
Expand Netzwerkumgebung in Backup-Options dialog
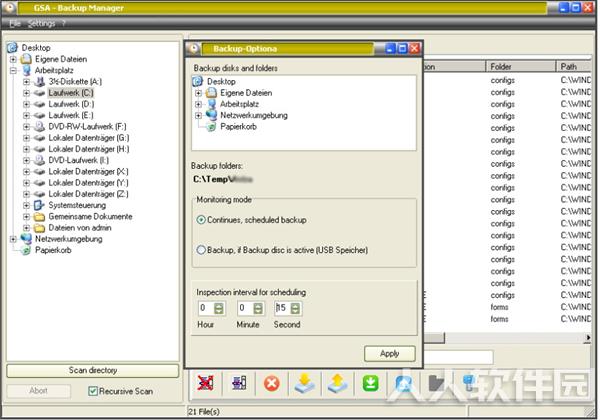click(x=198, y=115)
